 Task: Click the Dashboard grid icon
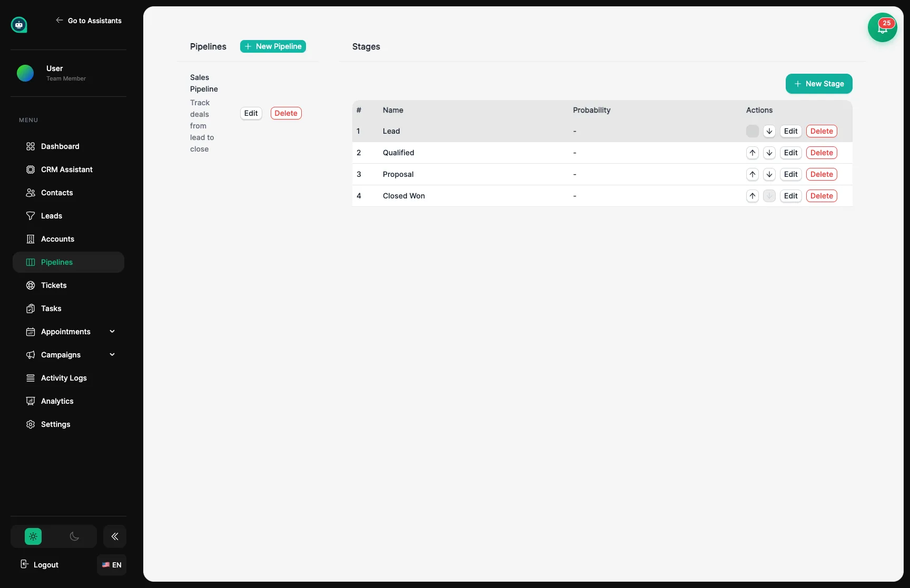[31, 146]
